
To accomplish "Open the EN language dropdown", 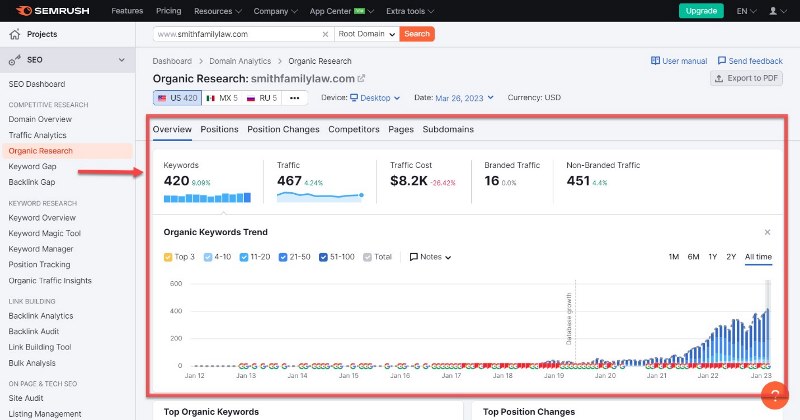I will [746, 11].
